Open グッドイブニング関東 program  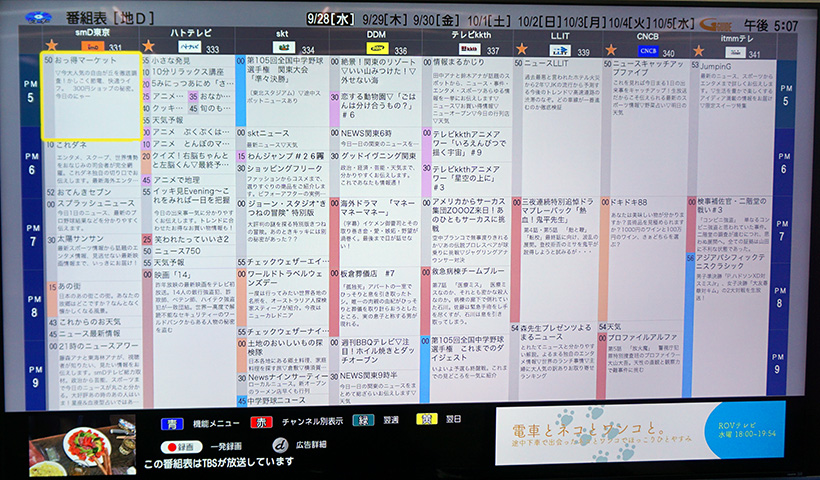pos(376,174)
